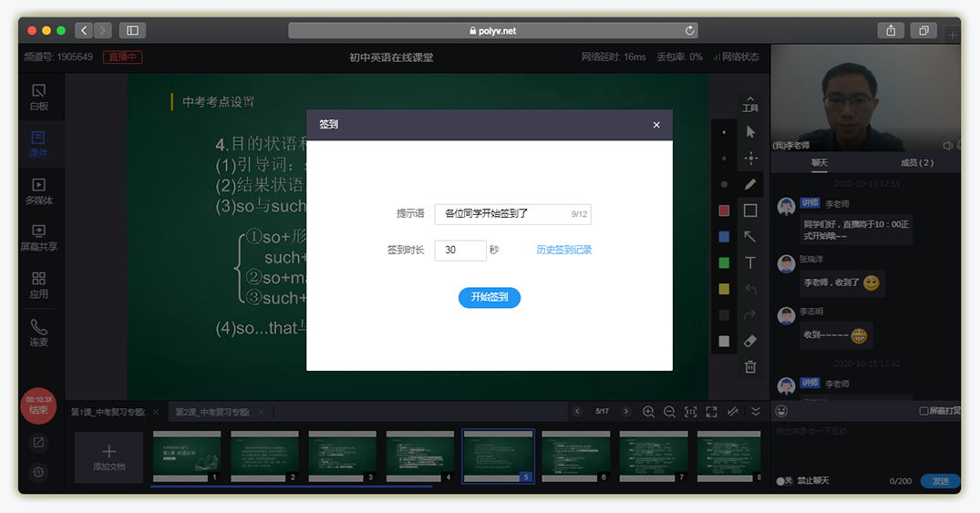Select the arrow drawing tool
The width and height of the screenshot is (980, 513).
coord(750,237)
